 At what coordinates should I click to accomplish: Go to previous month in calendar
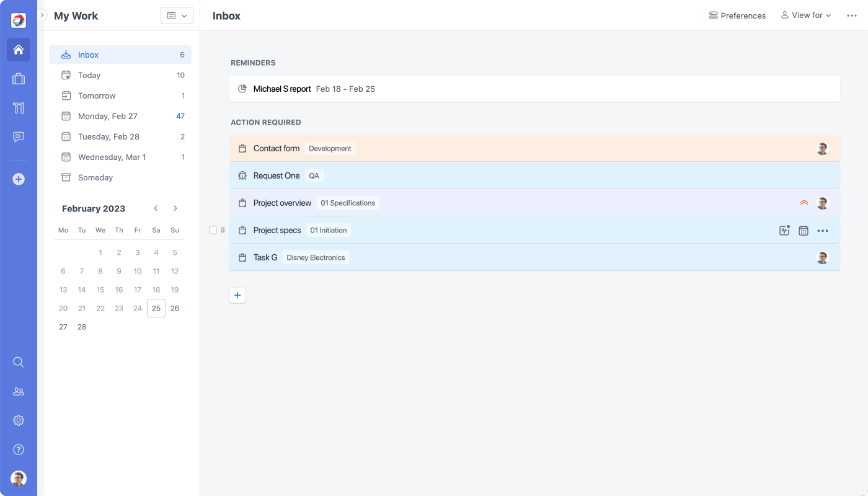coord(156,208)
